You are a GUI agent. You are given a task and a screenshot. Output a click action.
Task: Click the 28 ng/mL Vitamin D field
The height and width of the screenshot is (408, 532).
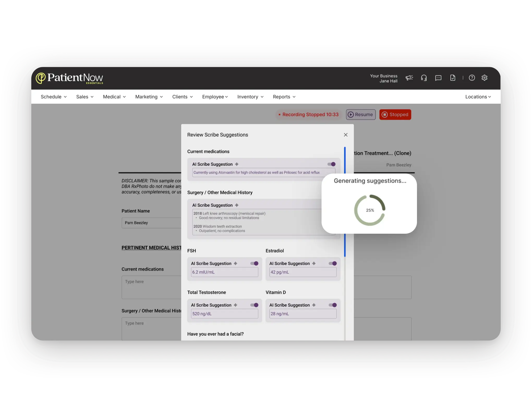click(x=303, y=314)
